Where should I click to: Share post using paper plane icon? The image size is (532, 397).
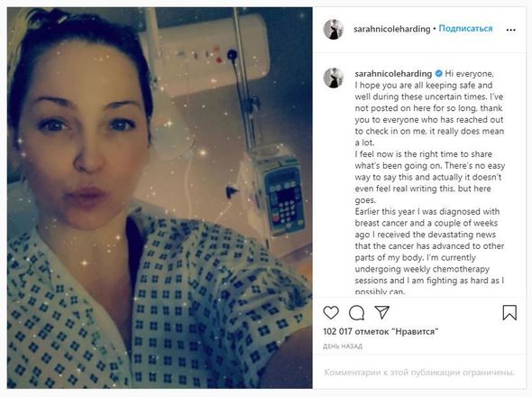click(x=381, y=312)
